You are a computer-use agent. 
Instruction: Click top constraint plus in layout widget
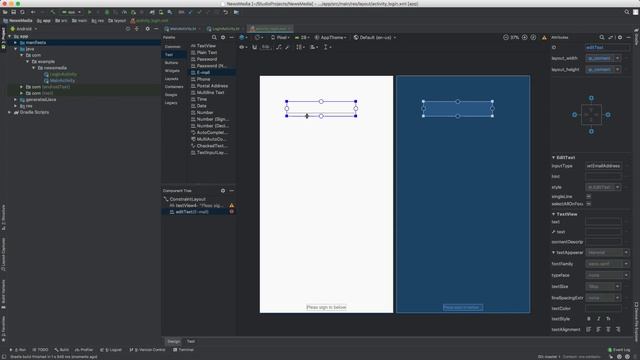tap(591, 98)
